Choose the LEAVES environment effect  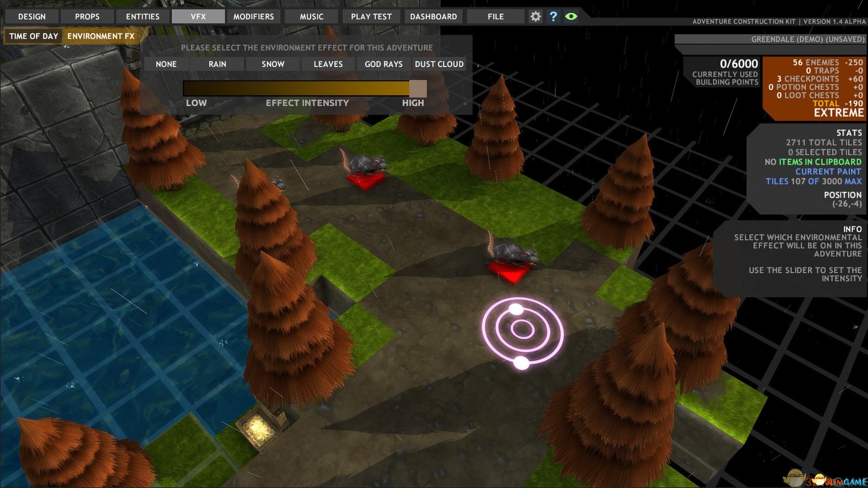(328, 64)
